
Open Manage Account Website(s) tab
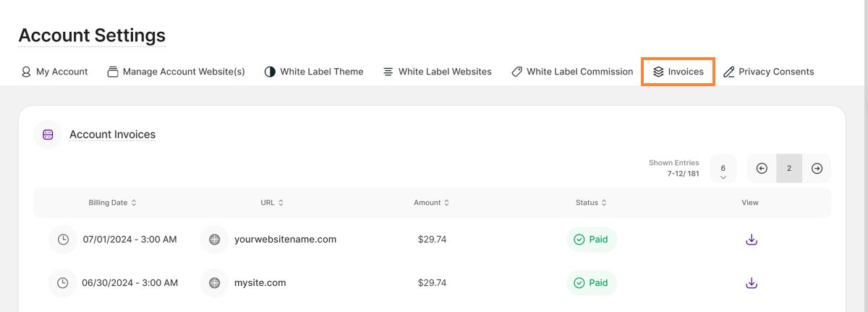coord(176,72)
